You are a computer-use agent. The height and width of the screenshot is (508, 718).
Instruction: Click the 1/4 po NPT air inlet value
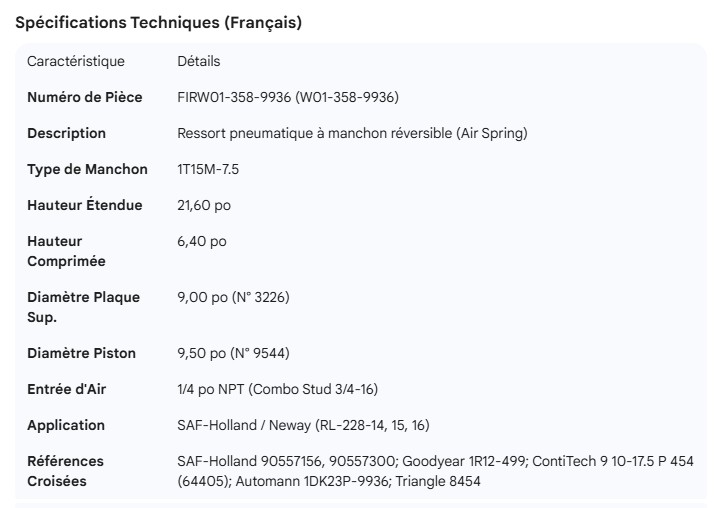point(277,389)
